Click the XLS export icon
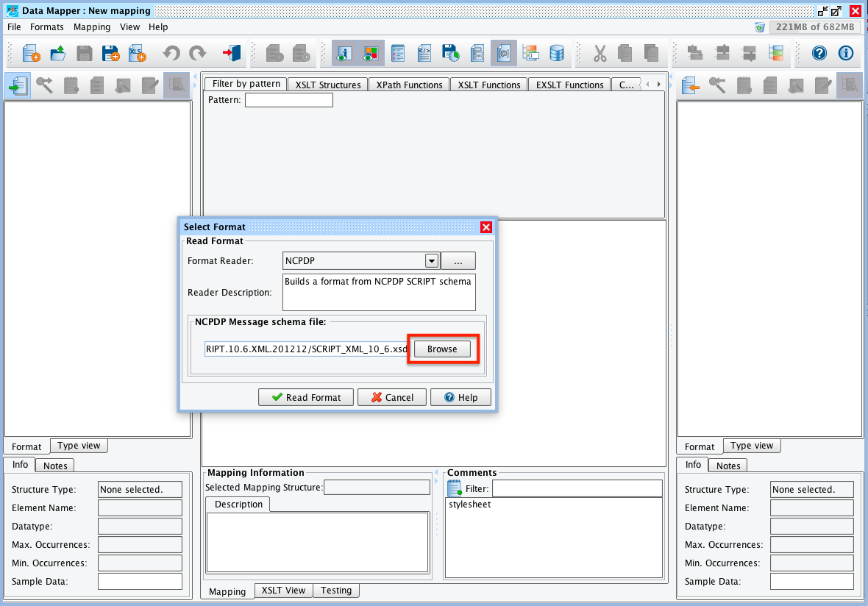 coord(138,53)
